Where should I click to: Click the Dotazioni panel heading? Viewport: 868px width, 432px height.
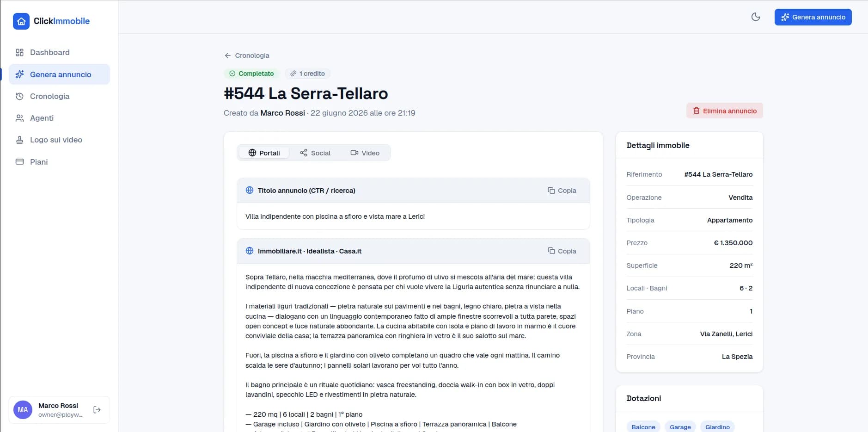[x=643, y=398]
